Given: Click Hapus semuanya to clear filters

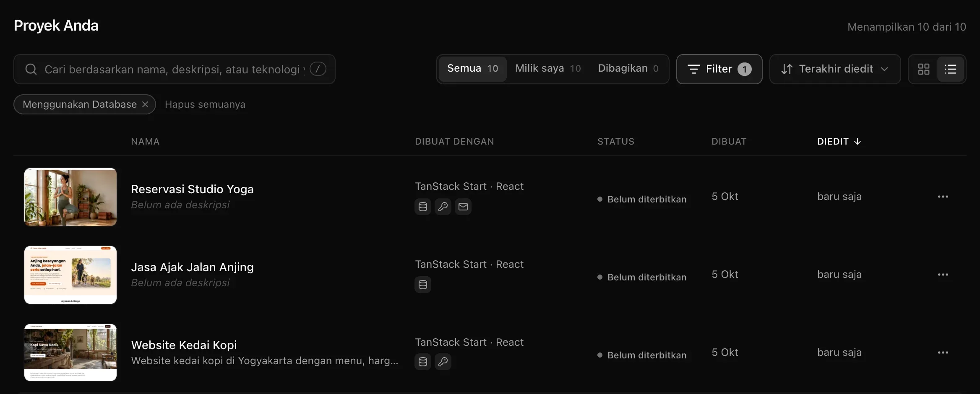Looking at the screenshot, I should [205, 104].
